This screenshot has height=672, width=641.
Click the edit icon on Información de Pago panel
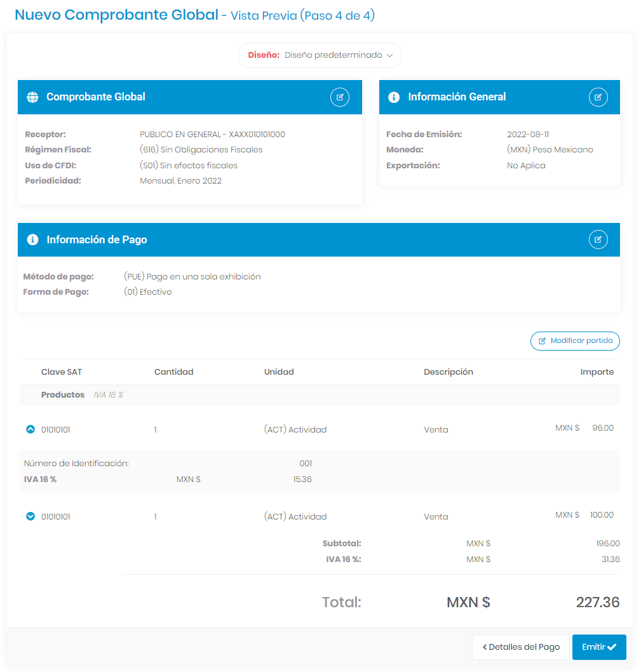598,239
